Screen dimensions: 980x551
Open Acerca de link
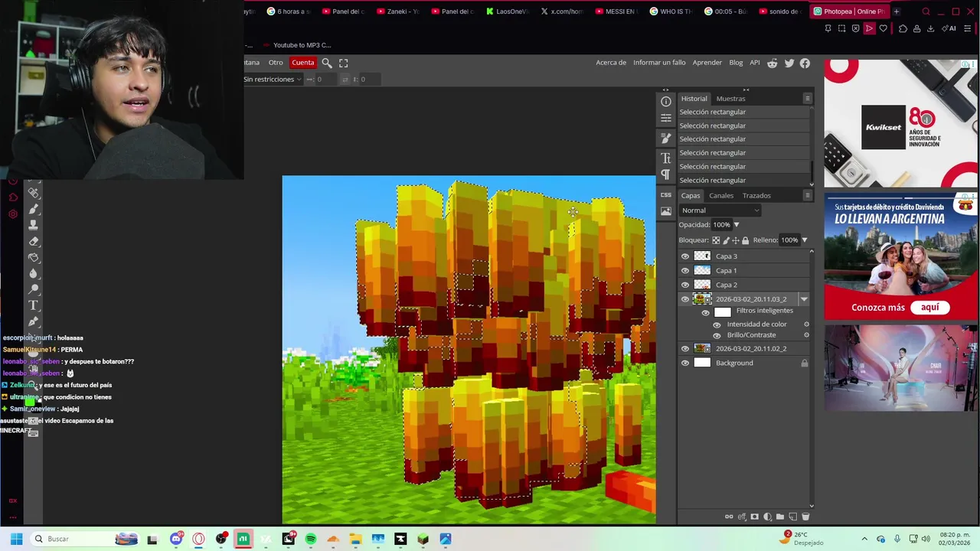[611, 63]
